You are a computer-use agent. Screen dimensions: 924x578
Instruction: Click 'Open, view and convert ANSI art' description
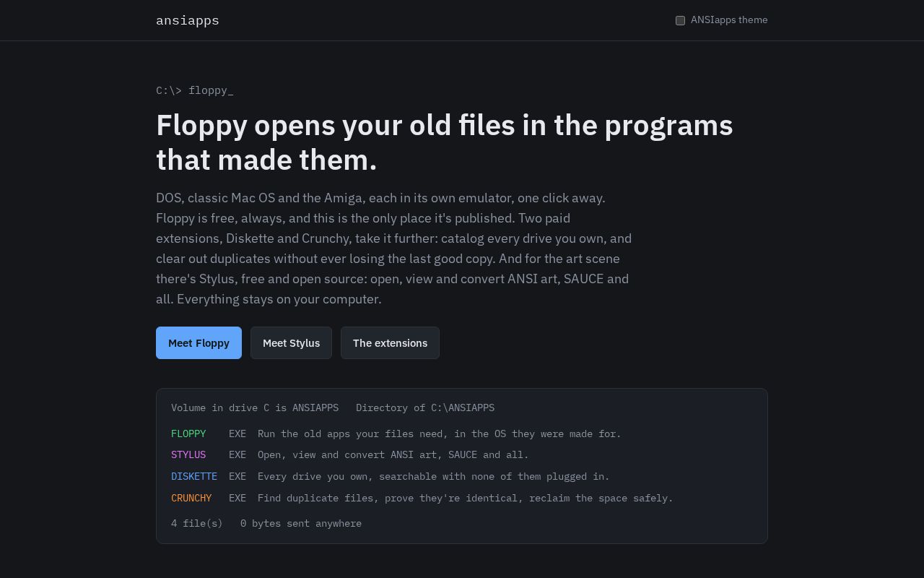click(393, 454)
